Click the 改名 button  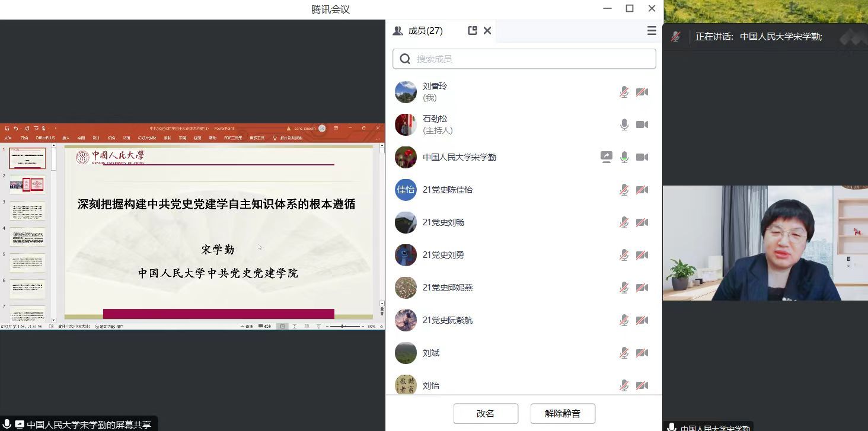click(486, 413)
